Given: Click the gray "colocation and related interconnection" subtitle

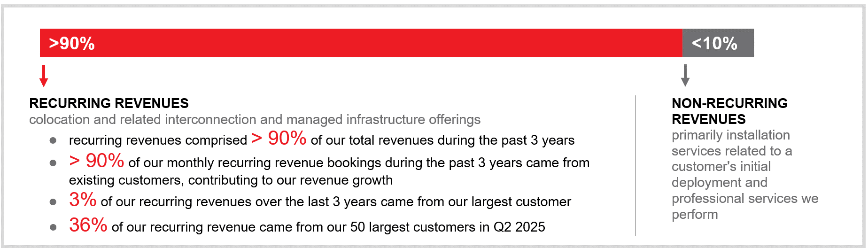Looking at the screenshot, I should pos(255,120).
